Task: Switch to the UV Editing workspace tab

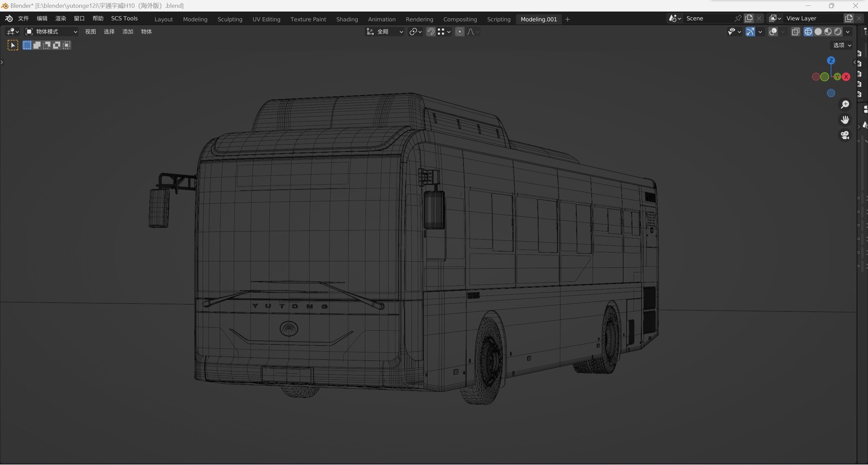Action: pos(266,19)
